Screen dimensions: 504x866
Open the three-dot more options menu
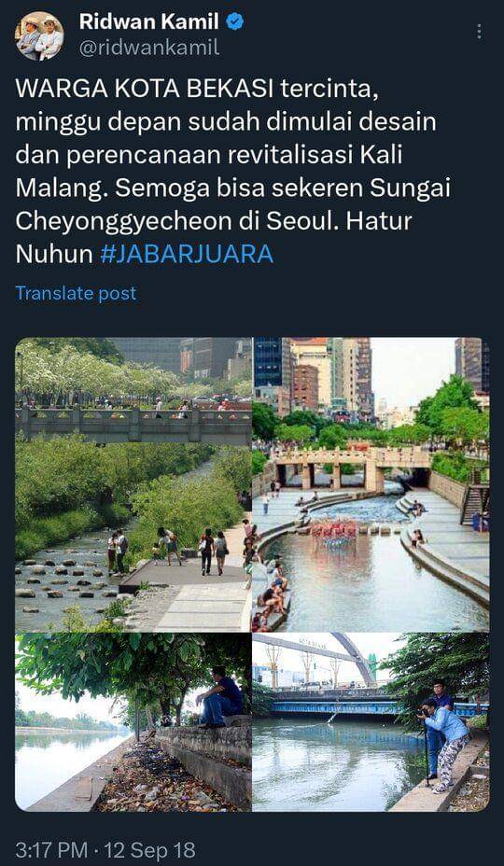[x=479, y=32]
